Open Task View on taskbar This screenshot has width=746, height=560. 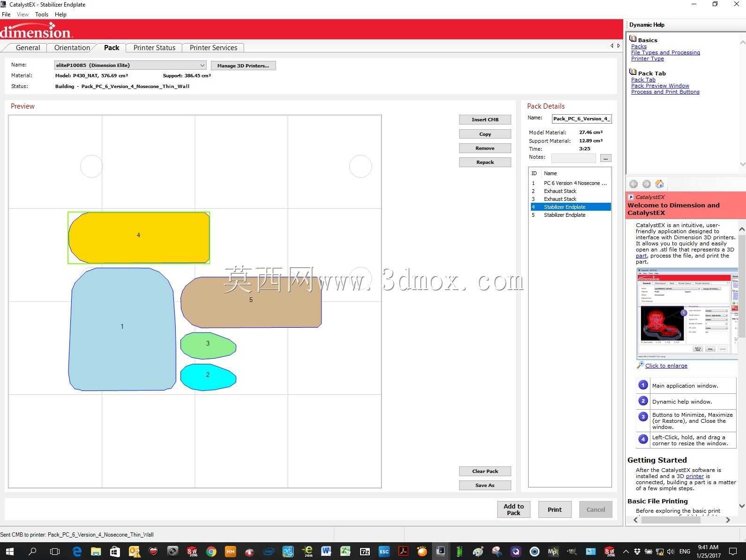point(55,552)
